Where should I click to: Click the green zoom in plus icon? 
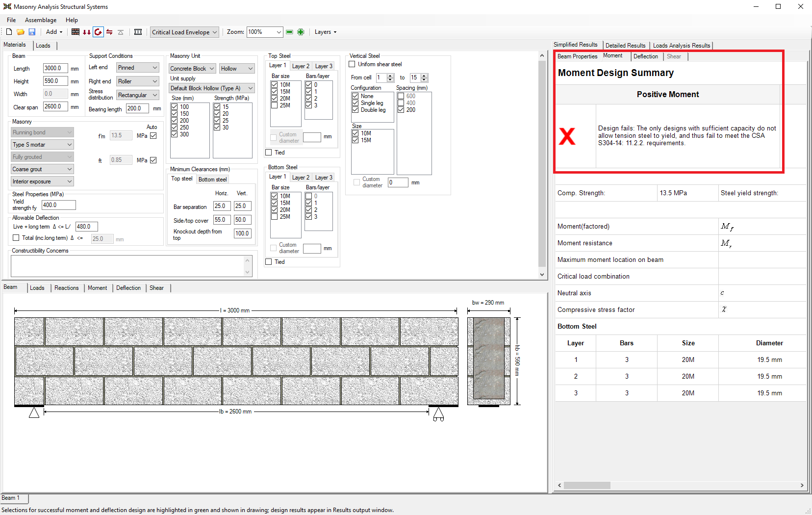301,32
